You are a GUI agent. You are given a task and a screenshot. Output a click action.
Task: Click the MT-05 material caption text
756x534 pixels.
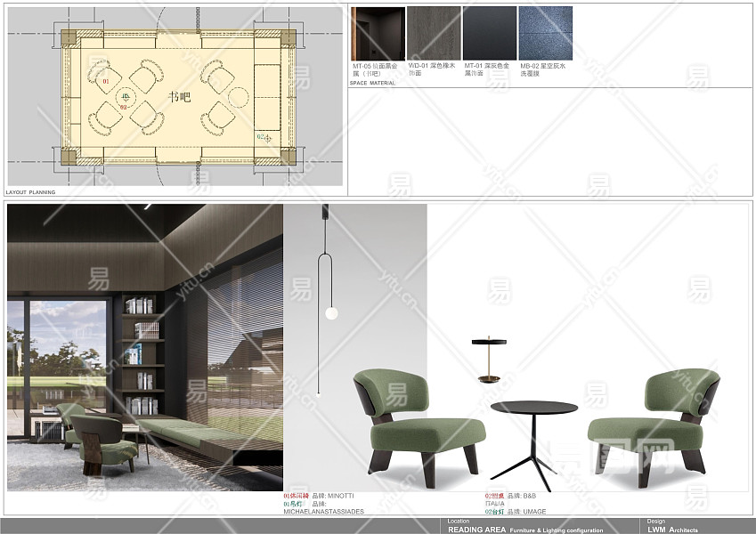point(375,70)
